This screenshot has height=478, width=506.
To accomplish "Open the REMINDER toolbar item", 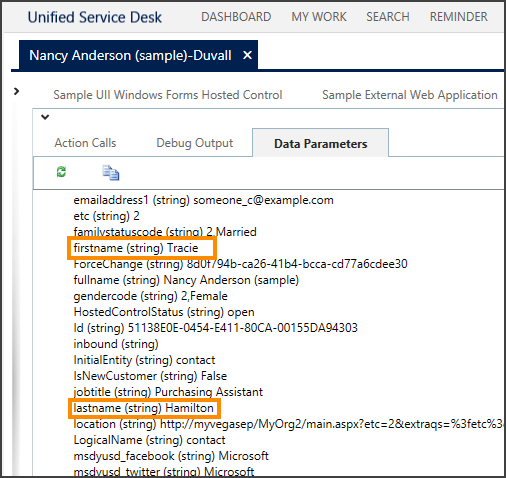I will click(x=459, y=17).
